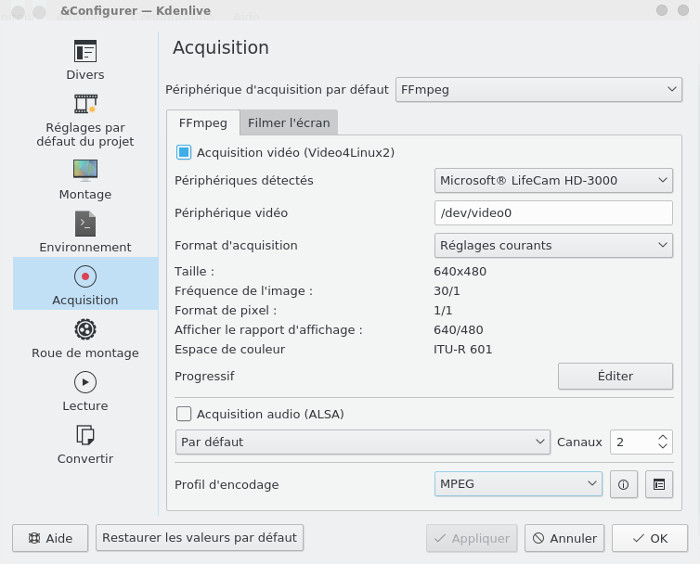
Task: Open the Lecture playback settings icon
Action: [x=85, y=382]
